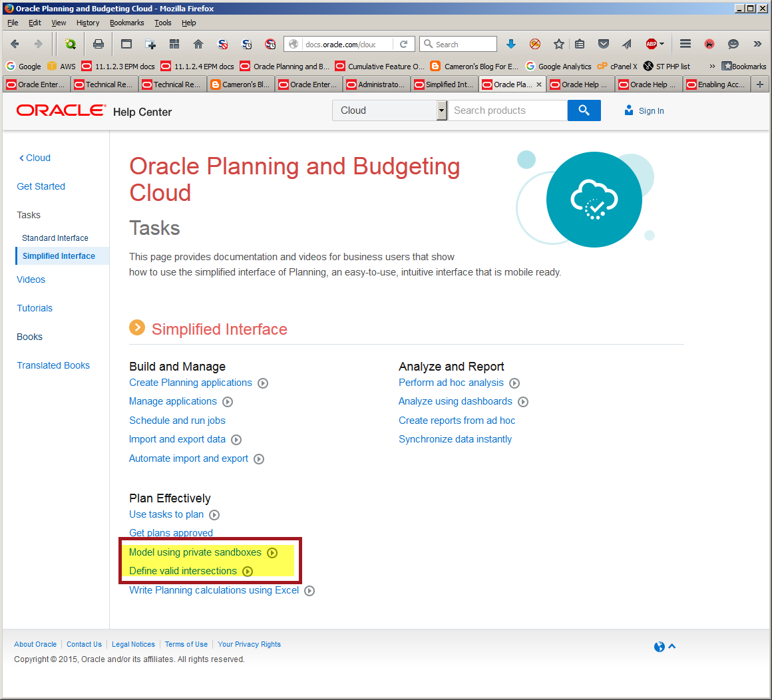Open the Adblock Plus icon menu
Image resolution: width=772 pixels, height=700 pixels.
(655, 45)
